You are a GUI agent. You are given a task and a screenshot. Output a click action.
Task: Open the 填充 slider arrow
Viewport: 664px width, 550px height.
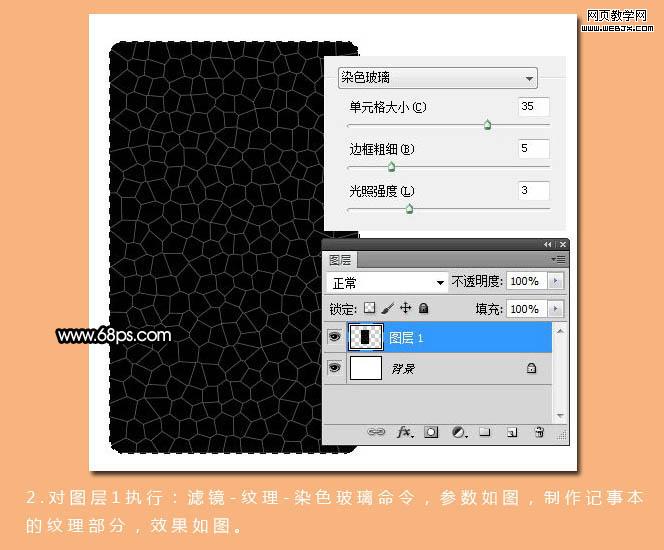tap(556, 309)
